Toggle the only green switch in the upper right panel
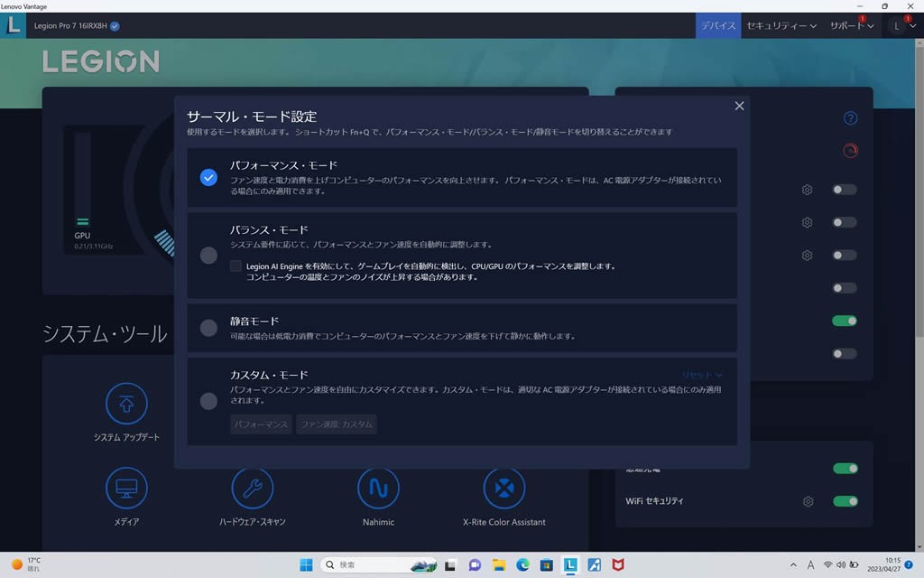This screenshot has width=924, height=578. click(x=844, y=321)
